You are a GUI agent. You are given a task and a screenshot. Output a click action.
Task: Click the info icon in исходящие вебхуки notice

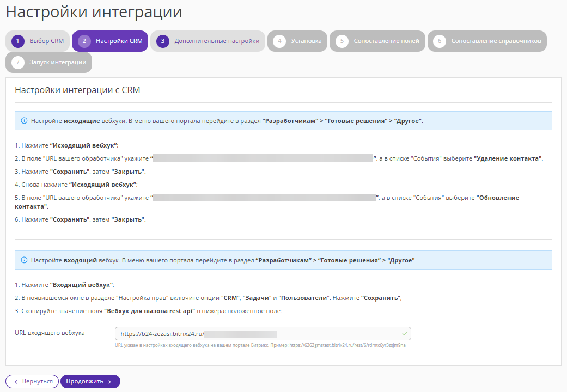24,121
